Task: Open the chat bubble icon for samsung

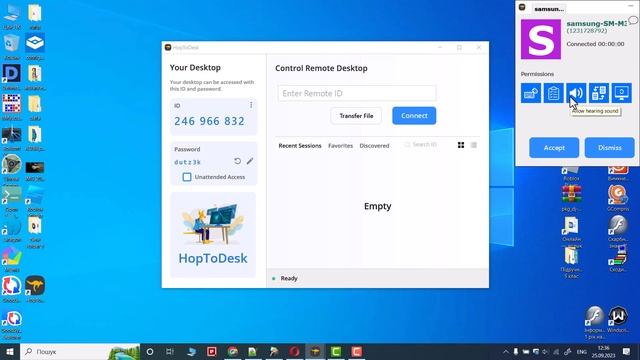Action: coord(633,20)
